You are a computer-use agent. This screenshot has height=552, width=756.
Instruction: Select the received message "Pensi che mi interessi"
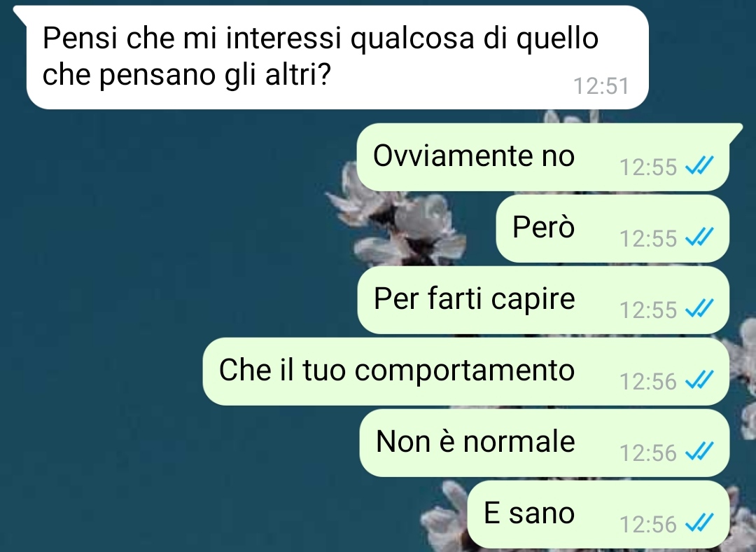coord(337,57)
